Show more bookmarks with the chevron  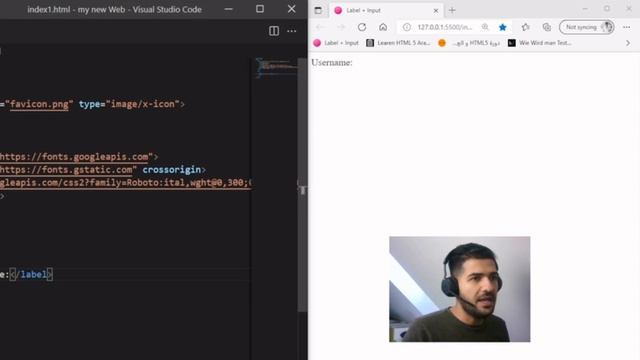tap(628, 43)
